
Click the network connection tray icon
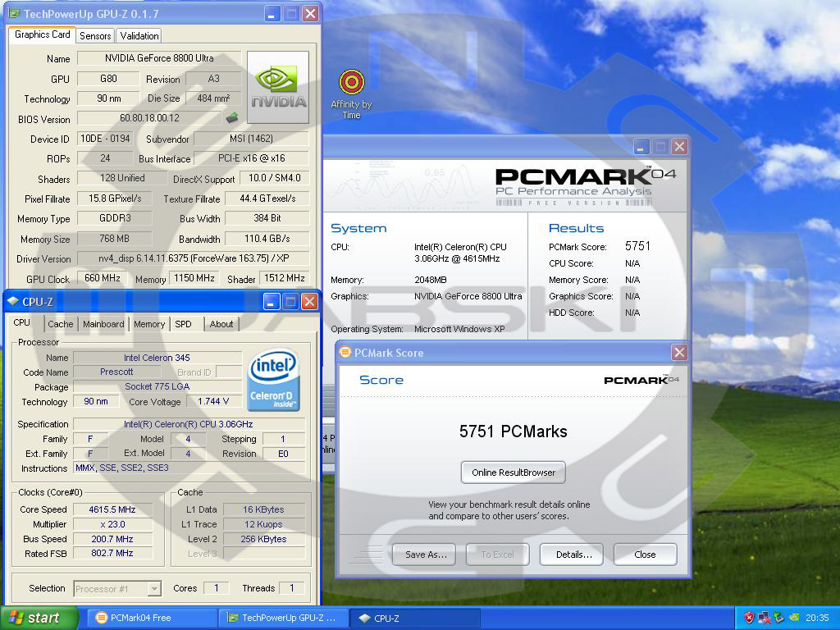pos(764,618)
